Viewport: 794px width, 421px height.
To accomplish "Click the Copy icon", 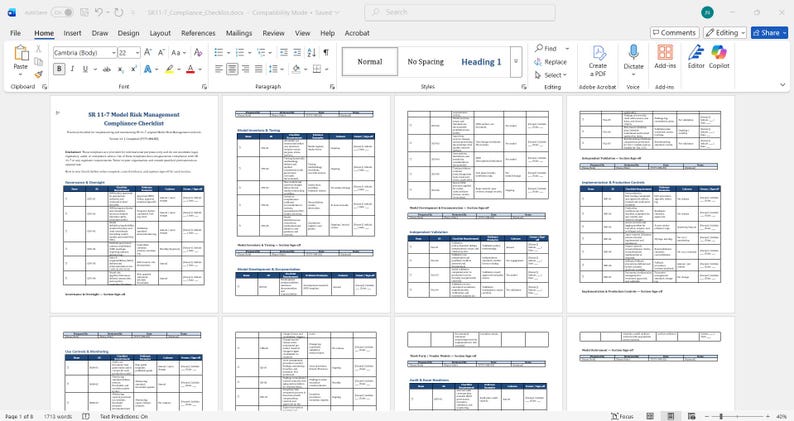I will 38,61.
